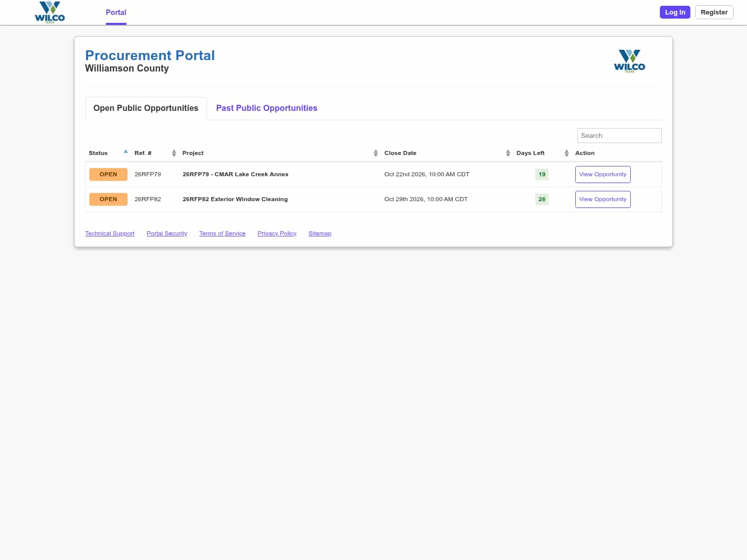Click the Wilco logo in top navigation bar
747x560 pixels.
pos(50,12)
